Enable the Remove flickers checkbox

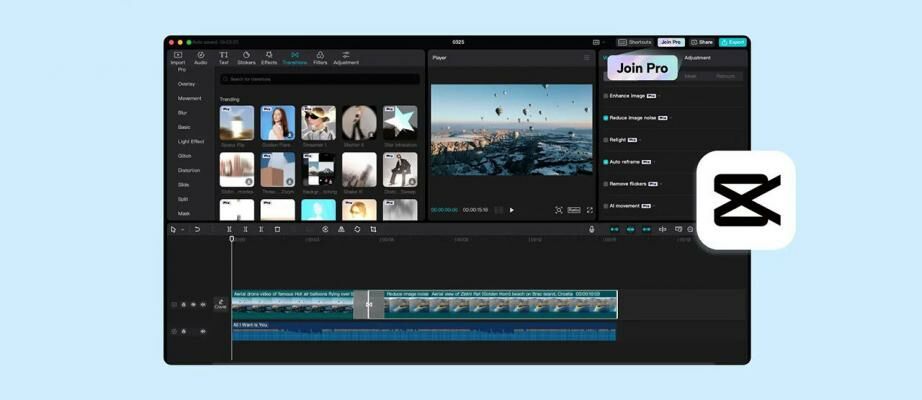click(606, 184)
